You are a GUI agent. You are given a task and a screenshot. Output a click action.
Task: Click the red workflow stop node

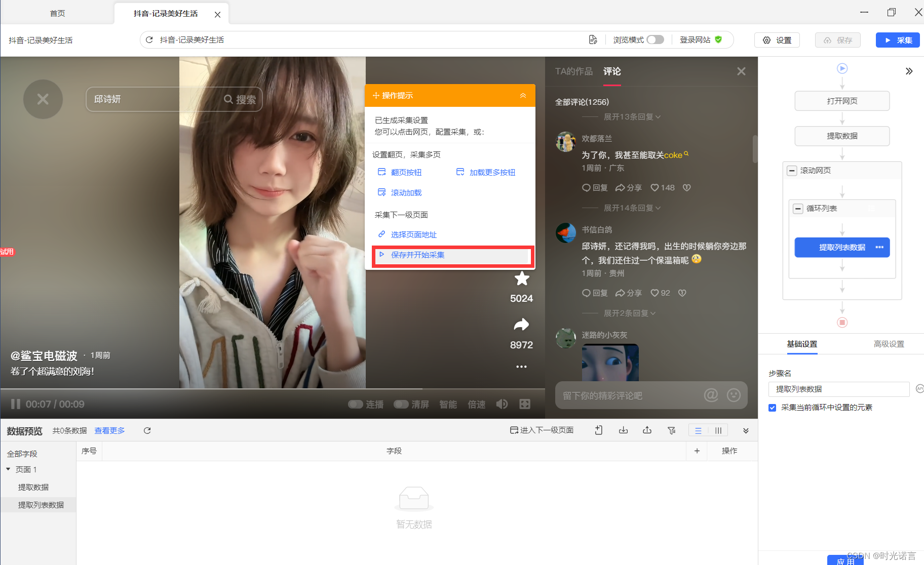click(842, 322)
